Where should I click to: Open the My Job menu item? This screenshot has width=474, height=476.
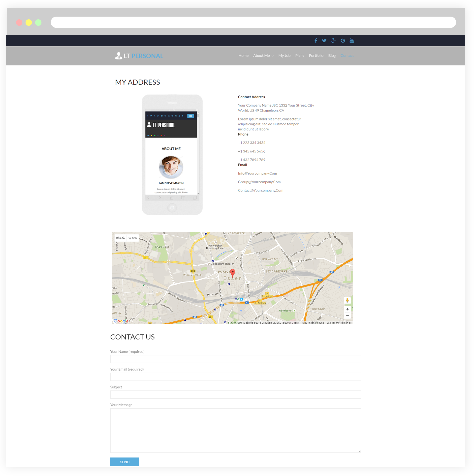point(284,56)
